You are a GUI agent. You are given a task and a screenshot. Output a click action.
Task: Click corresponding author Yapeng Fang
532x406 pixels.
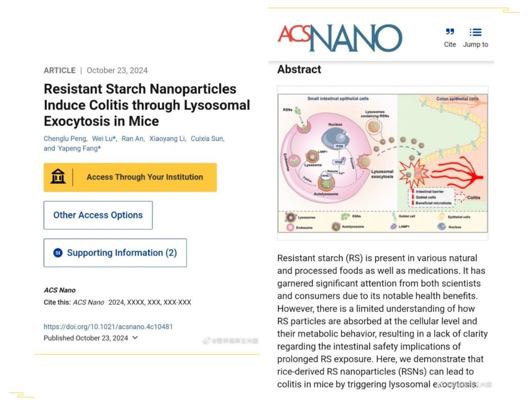click(x=77, y=148)
